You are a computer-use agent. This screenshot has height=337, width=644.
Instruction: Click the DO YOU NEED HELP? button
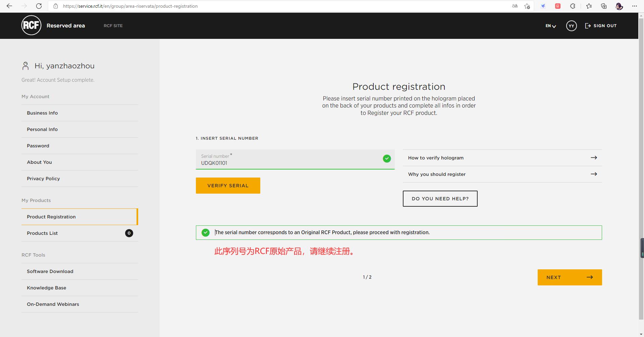coord(440,199)
